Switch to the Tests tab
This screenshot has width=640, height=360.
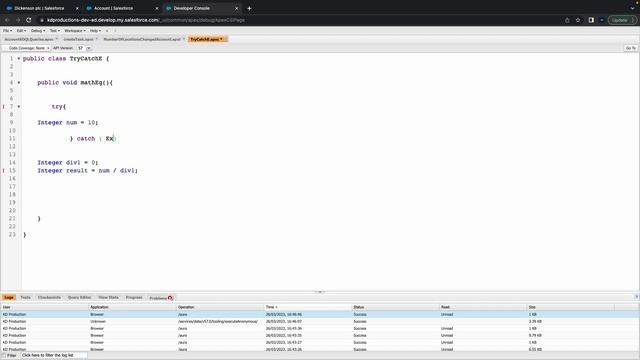coord(25,298)
